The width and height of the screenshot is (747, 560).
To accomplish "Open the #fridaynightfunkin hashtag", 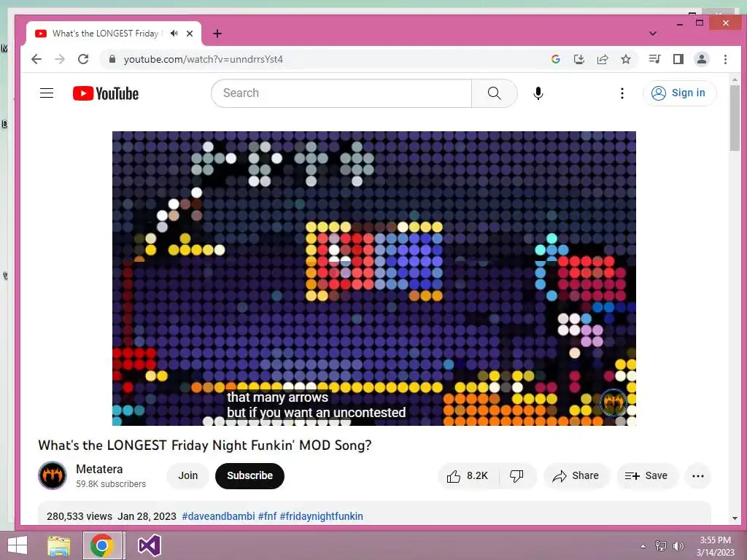I will tap(321, 516).
